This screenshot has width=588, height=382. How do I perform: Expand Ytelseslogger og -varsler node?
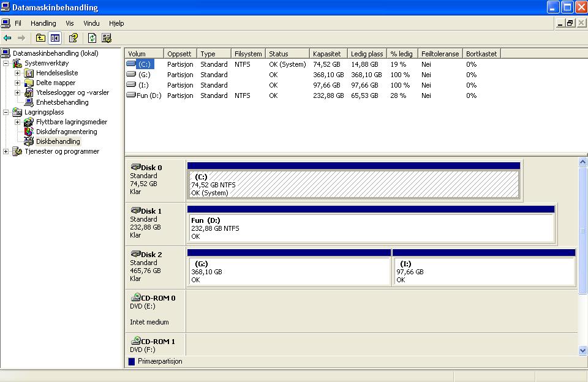18,92
